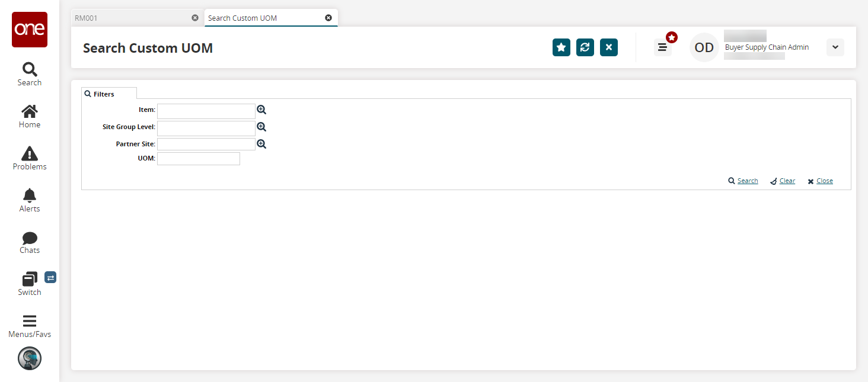This screenshot has height=382, width=868.
Task: Close page with teal X button
Action: tap(609, 47)
